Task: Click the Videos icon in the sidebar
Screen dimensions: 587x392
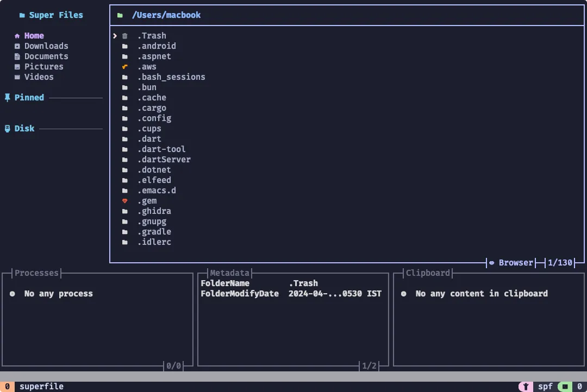Action: click(x=17, y=77)
